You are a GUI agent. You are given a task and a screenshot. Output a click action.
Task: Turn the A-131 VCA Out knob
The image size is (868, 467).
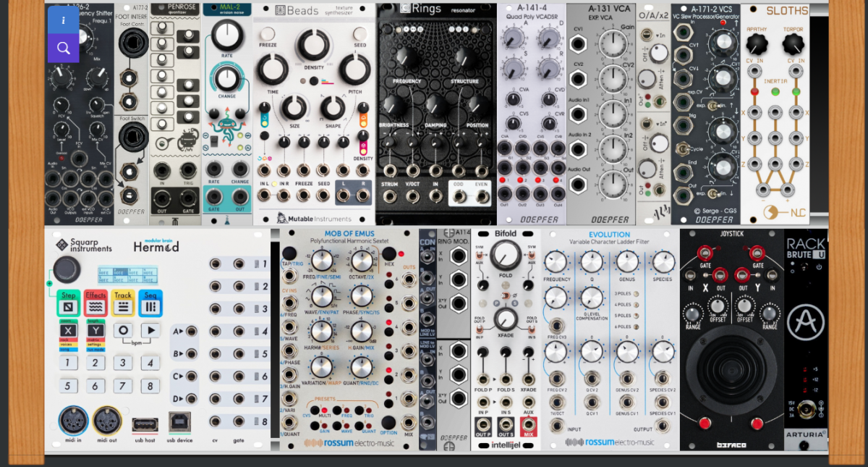[613, 185]
